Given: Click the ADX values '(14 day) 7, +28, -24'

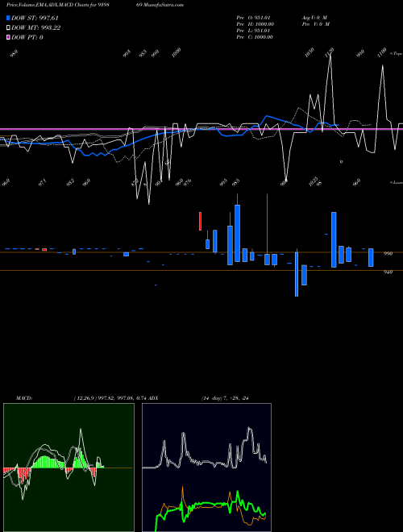Looking at the screenshot, I should (225, 398).
